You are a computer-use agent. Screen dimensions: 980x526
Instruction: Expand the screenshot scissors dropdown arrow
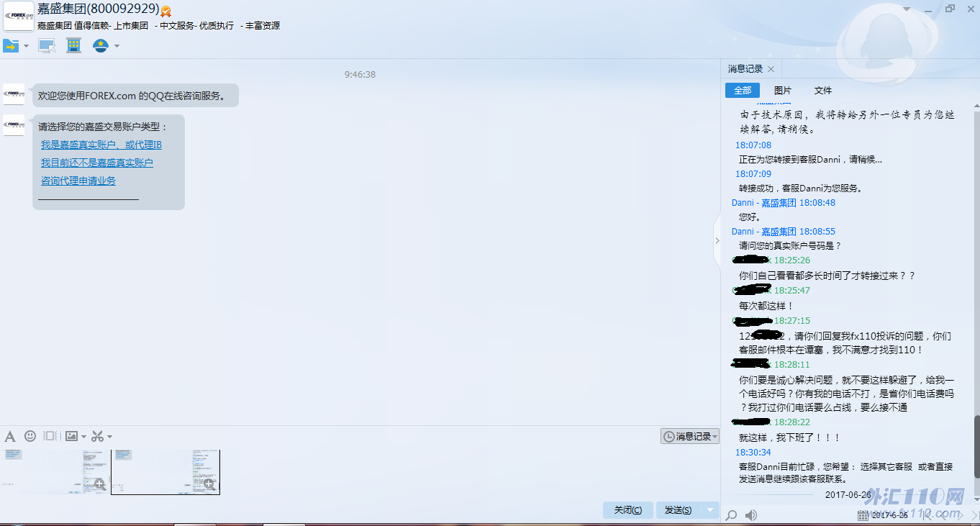point(109,437)
